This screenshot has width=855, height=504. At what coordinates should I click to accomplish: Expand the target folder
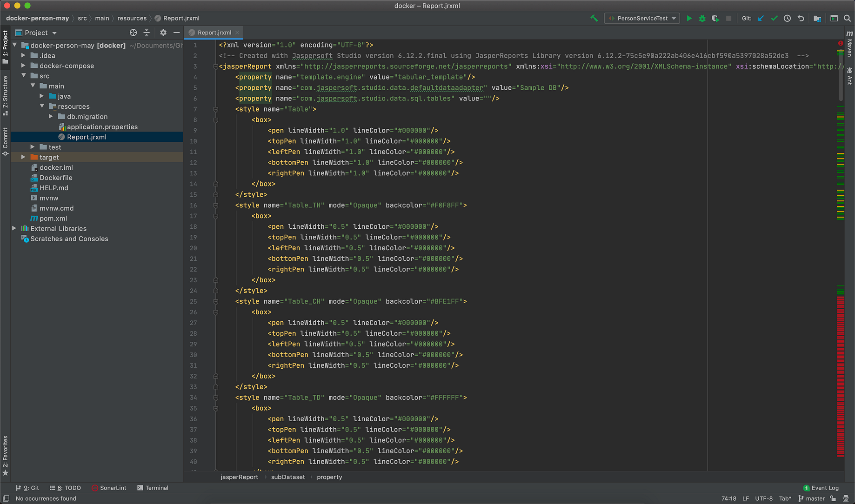[x=23, y=157]
